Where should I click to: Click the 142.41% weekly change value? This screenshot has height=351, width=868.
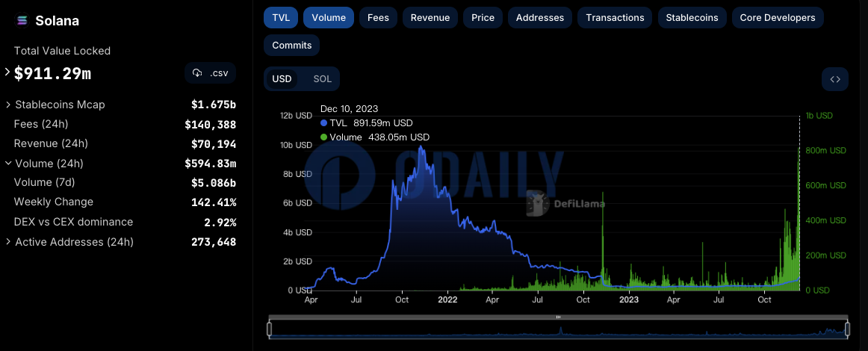coord(214,202)
